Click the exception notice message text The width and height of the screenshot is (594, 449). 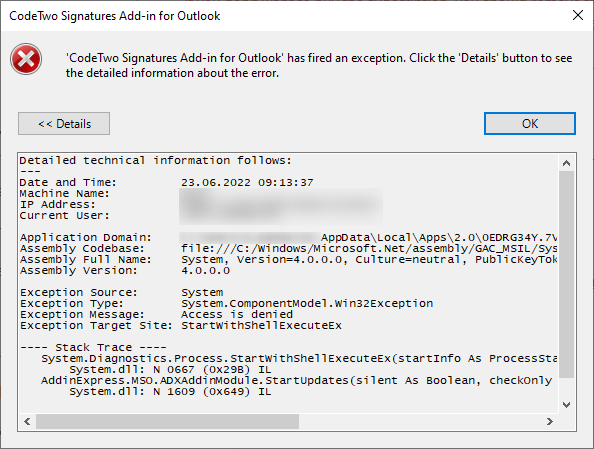(x=319, y=65)
